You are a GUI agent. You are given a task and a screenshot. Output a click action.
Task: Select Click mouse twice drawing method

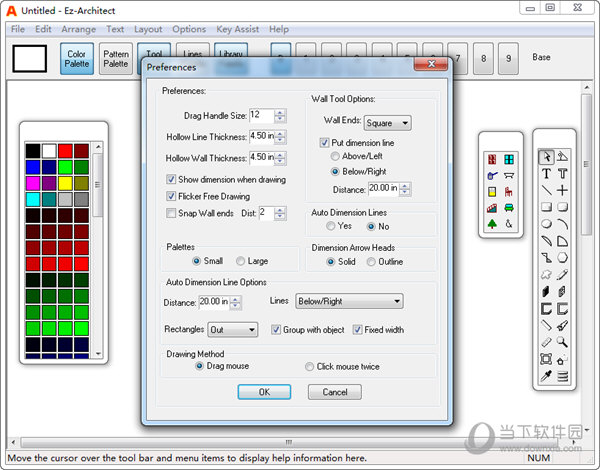click(x=309, y=367)
